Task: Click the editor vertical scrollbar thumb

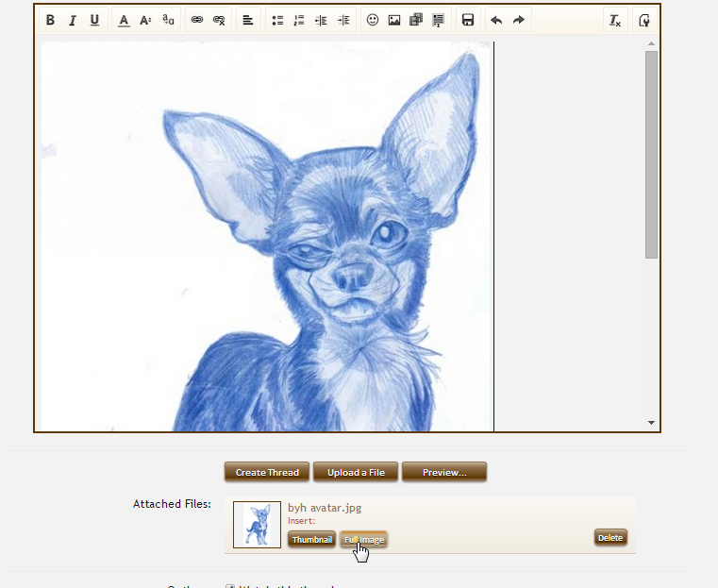Action: pyautogui.click(x=651, y=155)
